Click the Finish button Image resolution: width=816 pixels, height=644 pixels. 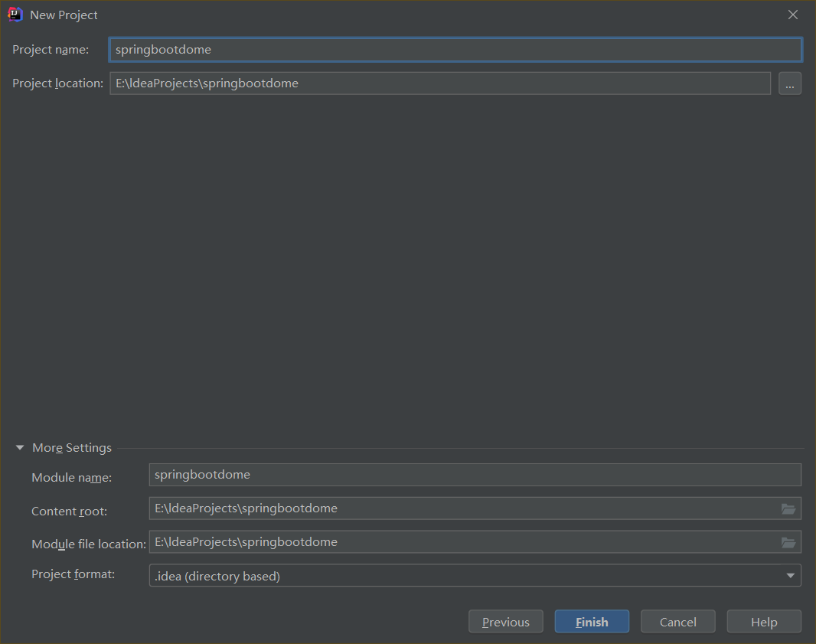coord(592,622)
